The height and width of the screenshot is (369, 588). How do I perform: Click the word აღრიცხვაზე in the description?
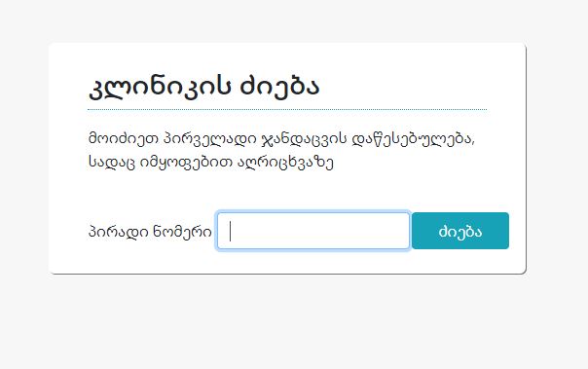[x=286, y=163]
